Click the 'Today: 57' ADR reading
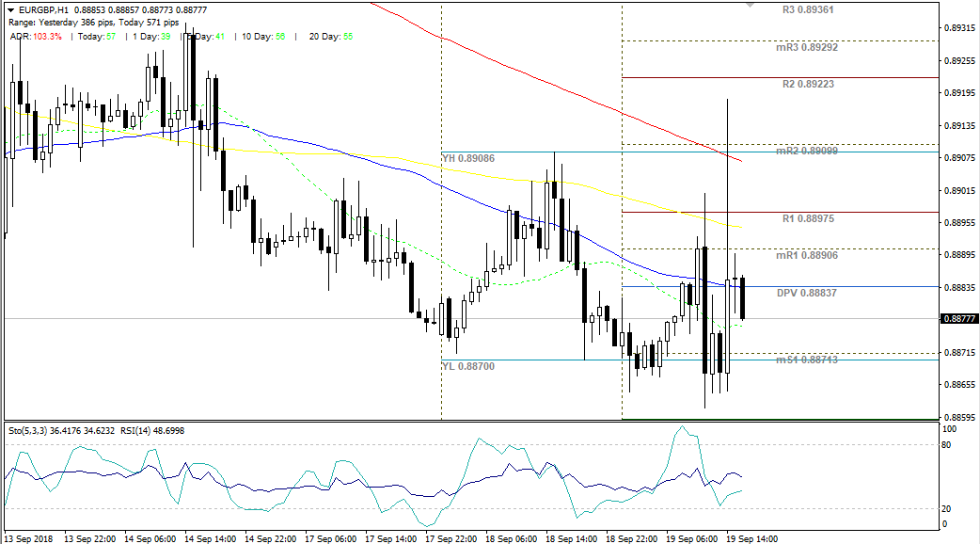980x544 pixels. (x=97, y=37)
